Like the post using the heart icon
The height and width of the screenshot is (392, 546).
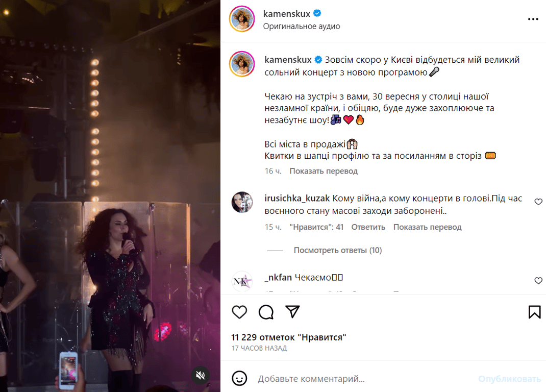239,312
